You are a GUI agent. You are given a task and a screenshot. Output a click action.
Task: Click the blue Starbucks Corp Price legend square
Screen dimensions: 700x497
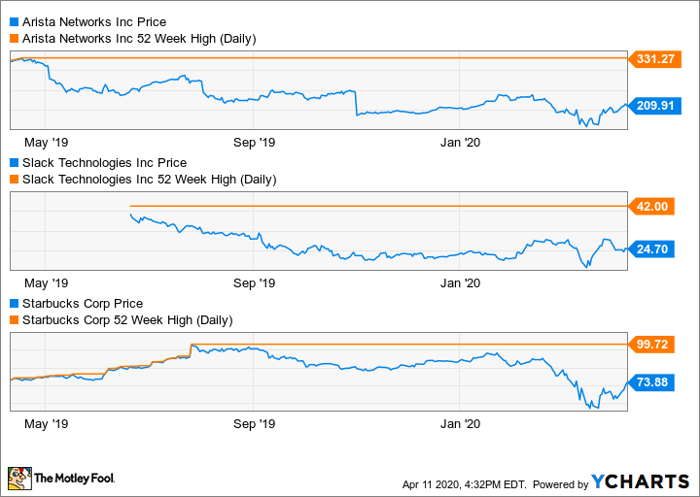[13, 303]
